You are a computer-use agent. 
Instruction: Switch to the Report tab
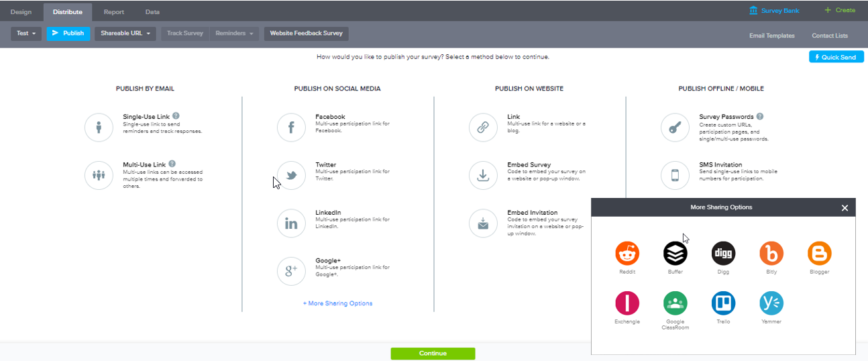pos(113,11)
